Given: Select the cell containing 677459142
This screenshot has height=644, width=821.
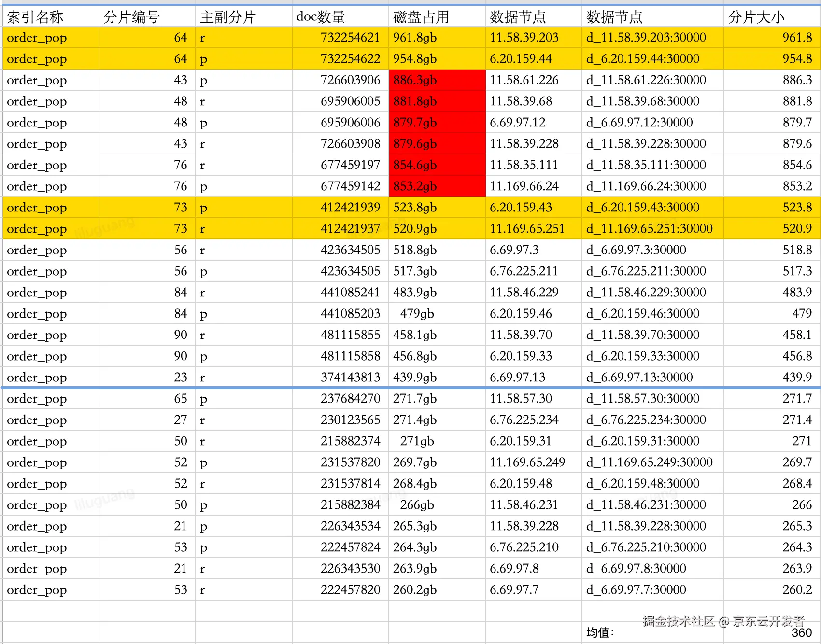Looking at the screenshot, I should [340, 186].
